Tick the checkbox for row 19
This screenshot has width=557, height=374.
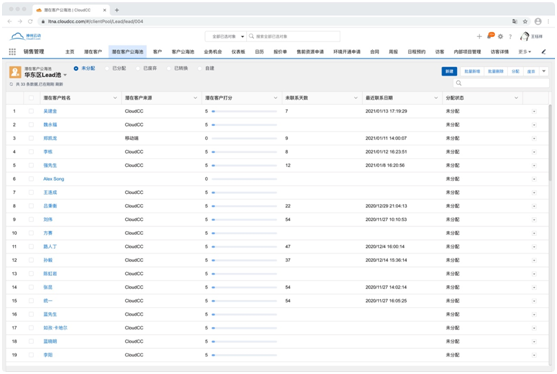tap(31, 355)
